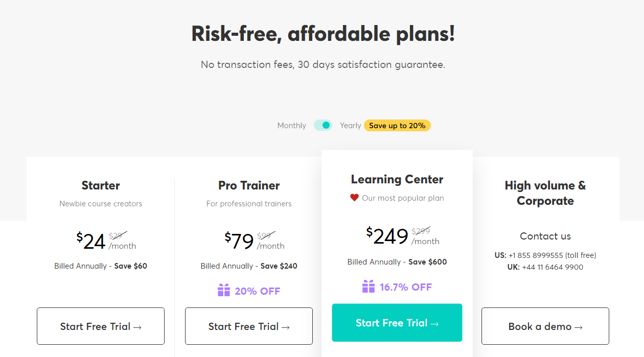Open the Learning Center plan card
Screen dimensions: 644x357
(397, 179)
